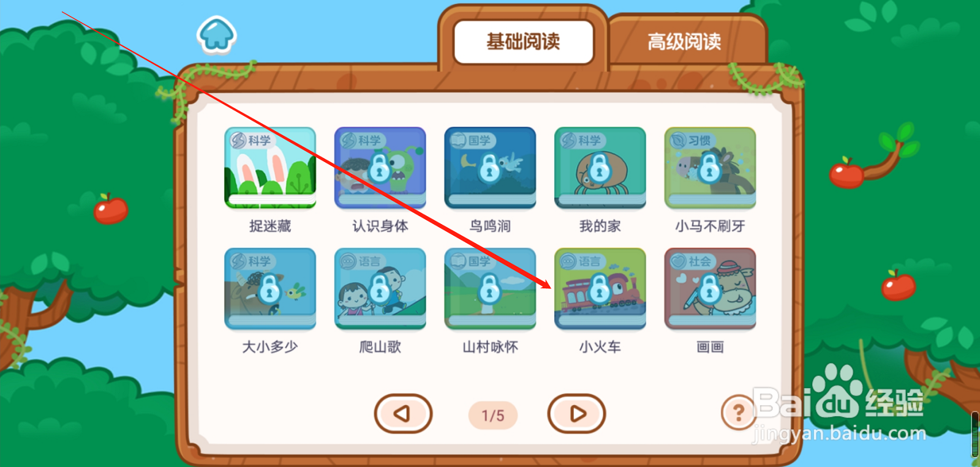Click the 1/5 page indicator
Screen dimensions: 980x467
tap(493, 416)
